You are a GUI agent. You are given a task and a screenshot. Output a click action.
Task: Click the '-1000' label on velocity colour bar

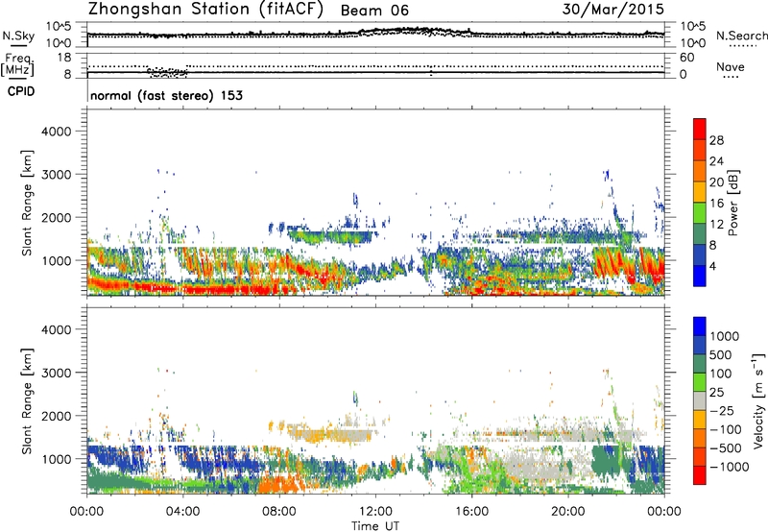pos(729,467)
